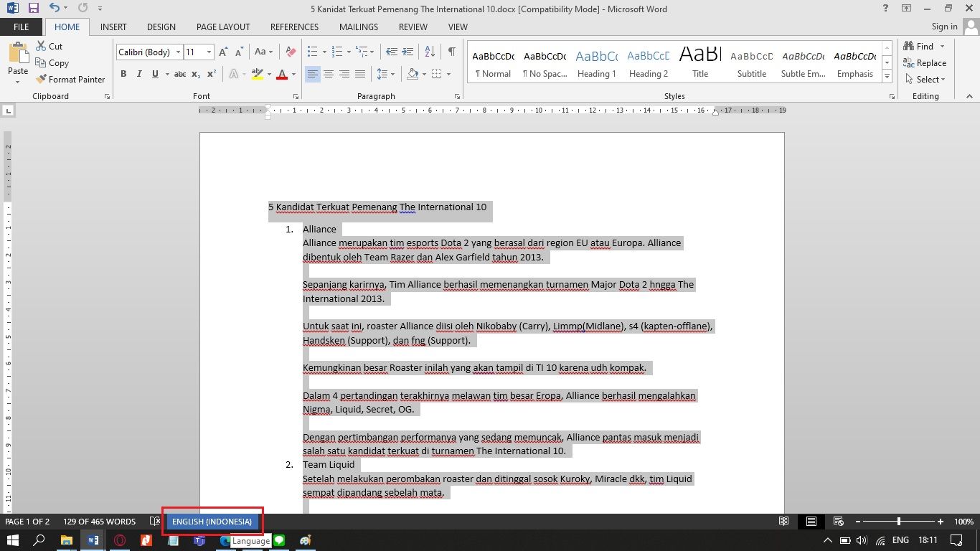Switch to the DESIGN tab

pos(161,27)
